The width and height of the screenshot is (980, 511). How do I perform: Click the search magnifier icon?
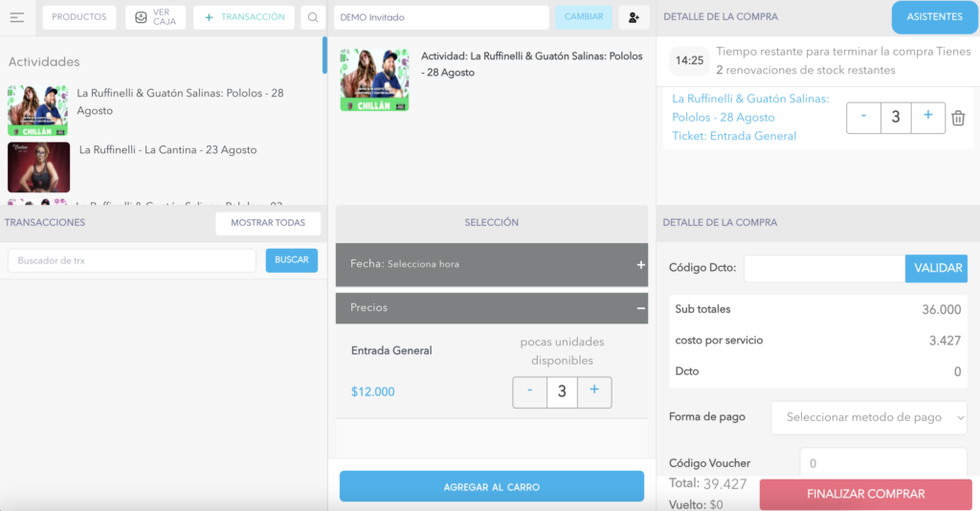pyautogui.click(x=313, y=17)
